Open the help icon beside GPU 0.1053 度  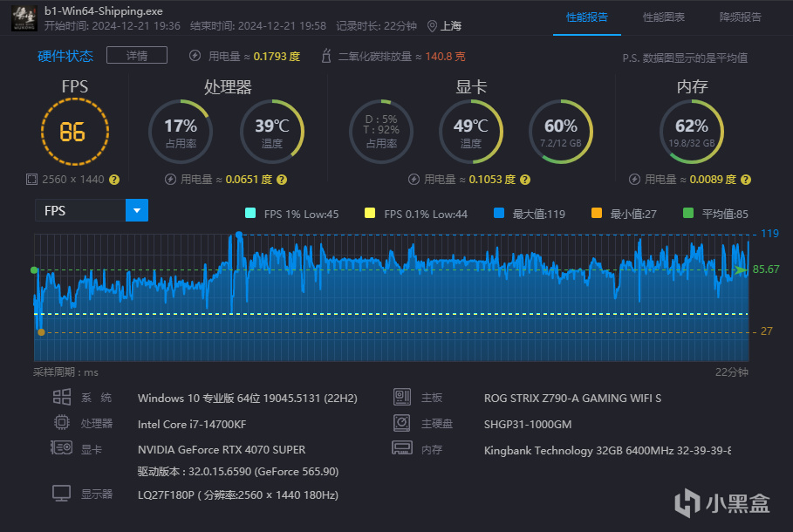525,180
